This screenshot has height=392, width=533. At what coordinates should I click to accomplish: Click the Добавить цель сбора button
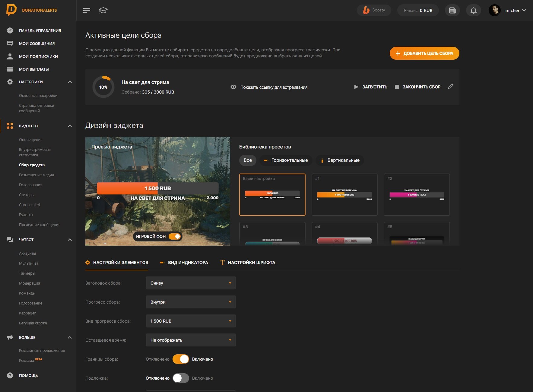coord(424,53)
